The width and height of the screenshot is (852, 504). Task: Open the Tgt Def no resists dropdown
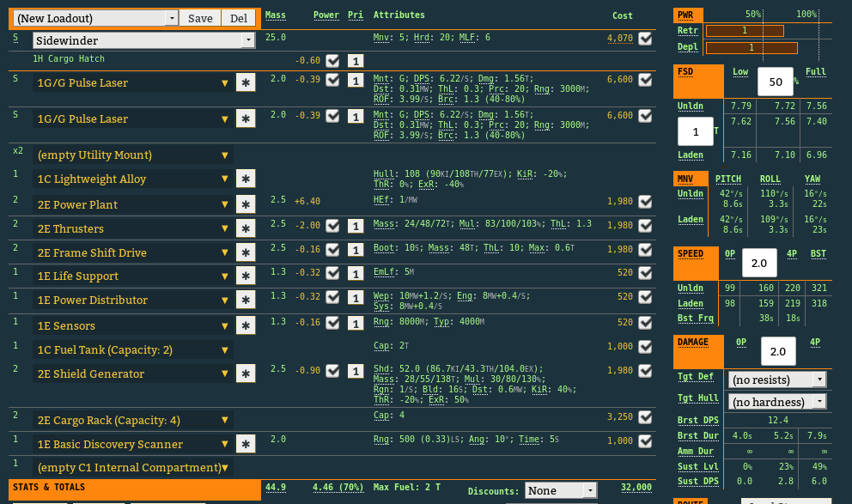tap(777, 380)
